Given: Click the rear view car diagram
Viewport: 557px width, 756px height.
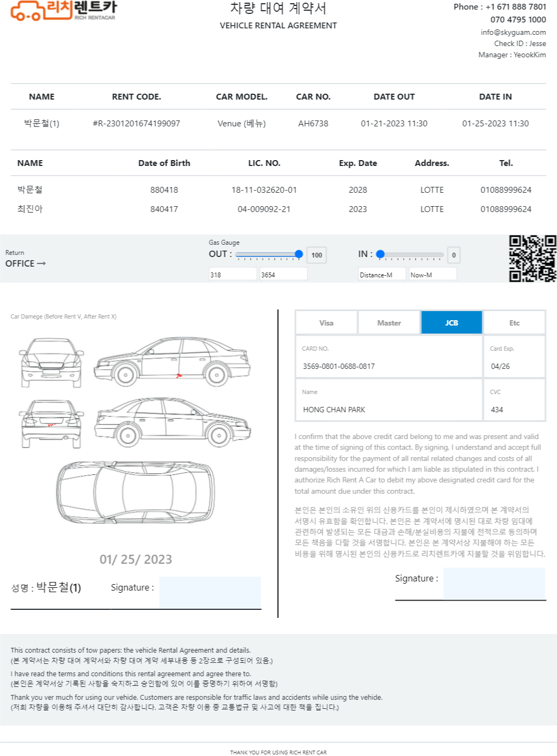Looking at the screenshot, I should (x=51, y=424).
